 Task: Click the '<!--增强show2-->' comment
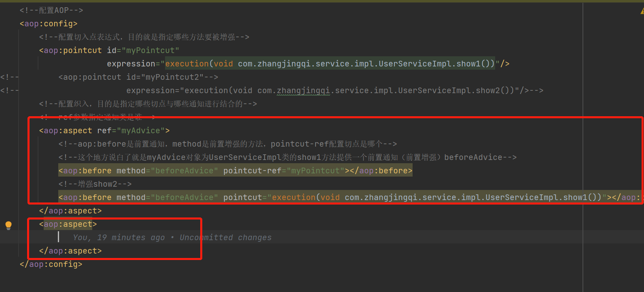(95, 184)
